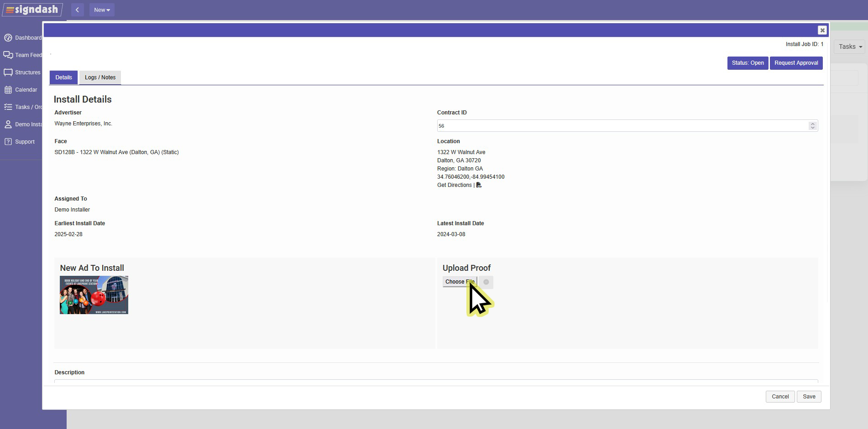
Task: Click inside the Contract ID input field
Action: pyautogui.click(x=621, y=126)
